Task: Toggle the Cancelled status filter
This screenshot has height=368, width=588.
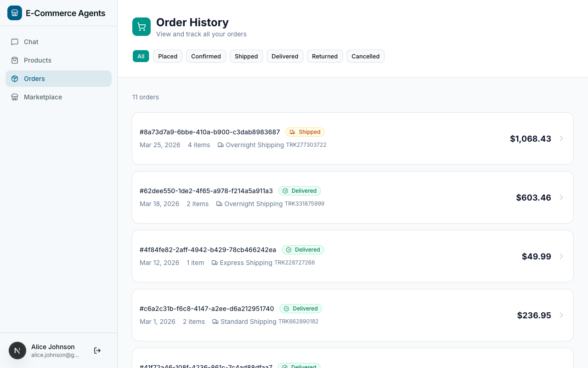Action: [366, 56]
